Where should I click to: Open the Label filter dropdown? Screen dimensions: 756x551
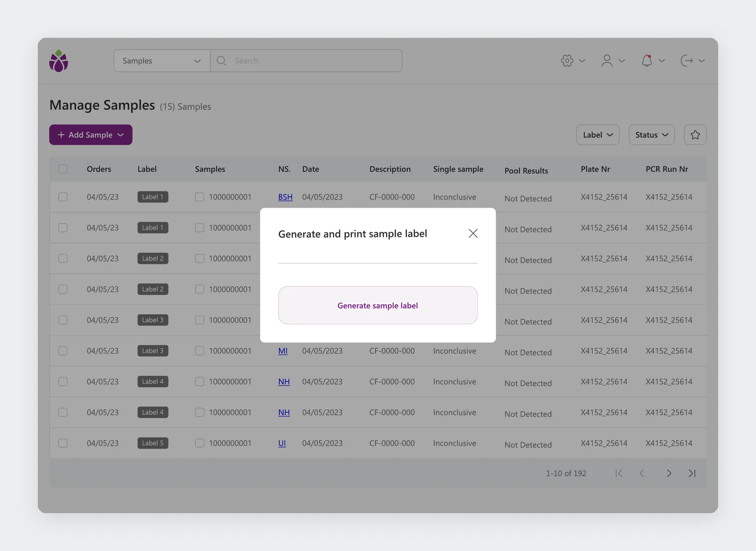(x=598, y=135)
